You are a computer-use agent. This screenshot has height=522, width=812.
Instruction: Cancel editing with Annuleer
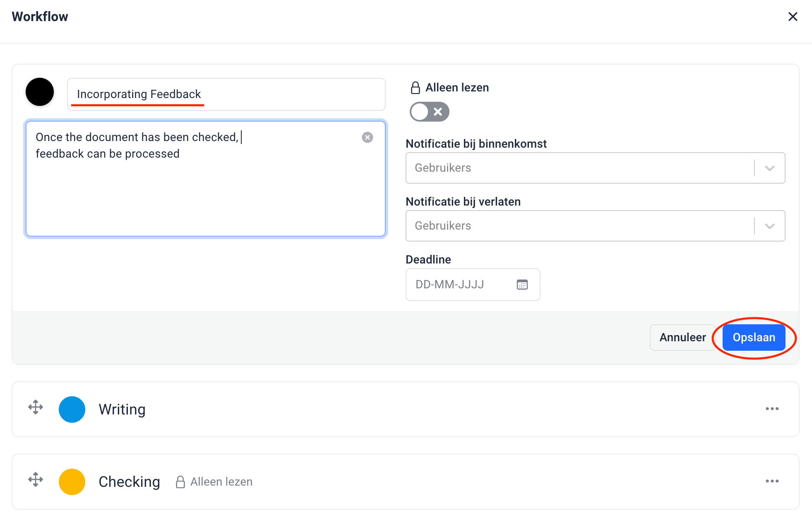[682, 338]
